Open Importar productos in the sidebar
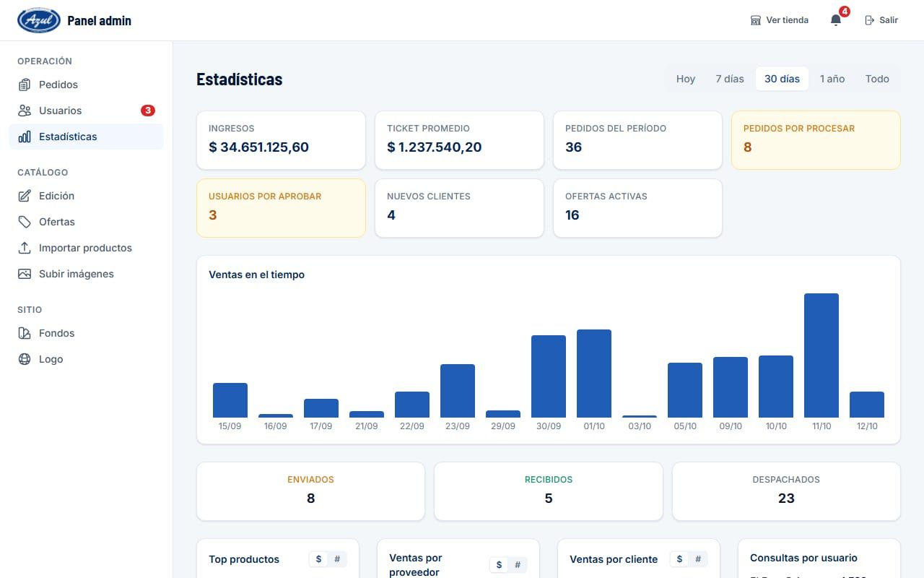Viewport: 924px width, 578px height. click(86, 248)
